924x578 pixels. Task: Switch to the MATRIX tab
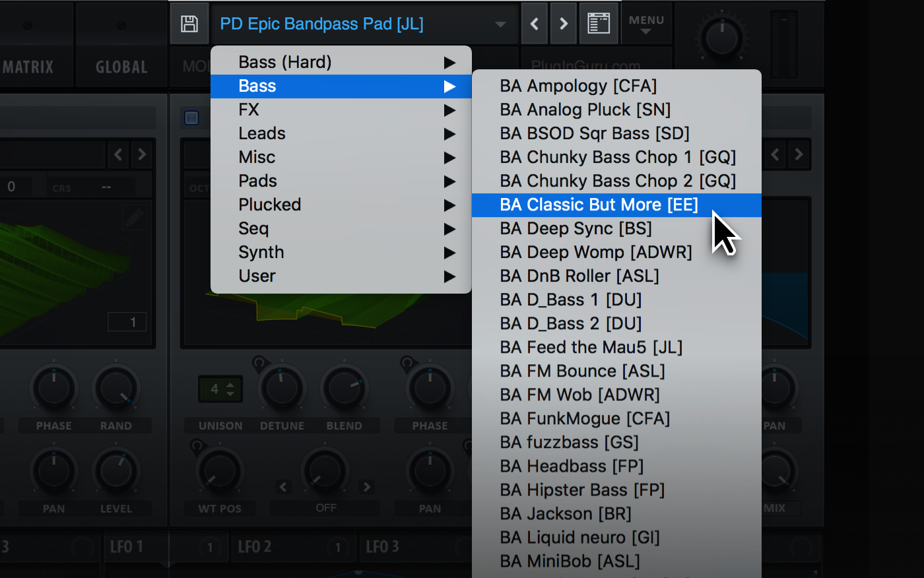coord(28,67)
